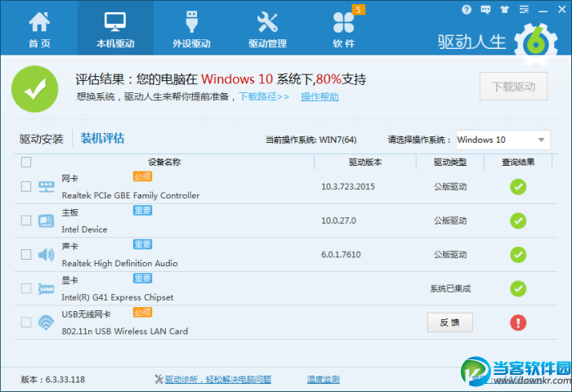572x392 pixels.
Task: Open the 软件 tab
Action: (x=344, y=29)
